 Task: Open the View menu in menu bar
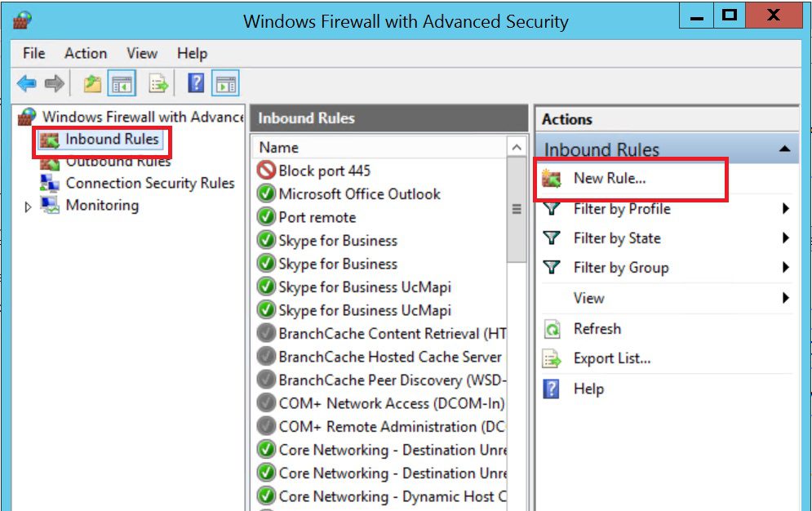[x=142, y=53]
